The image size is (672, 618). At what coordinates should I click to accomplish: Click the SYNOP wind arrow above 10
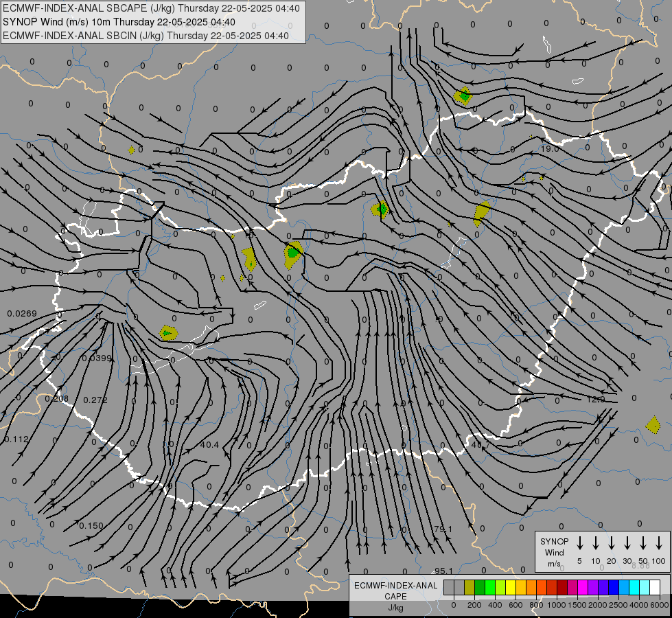(595, 543)
